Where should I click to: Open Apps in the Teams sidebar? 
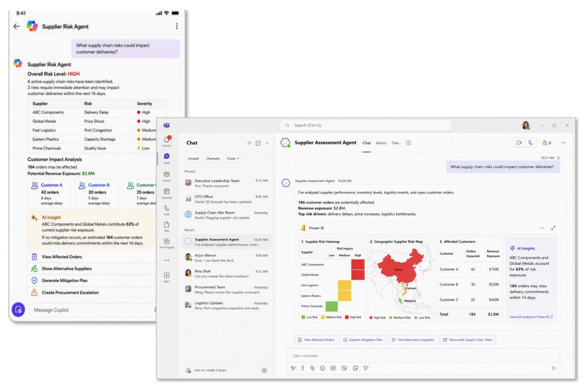(x=167, y=277)
